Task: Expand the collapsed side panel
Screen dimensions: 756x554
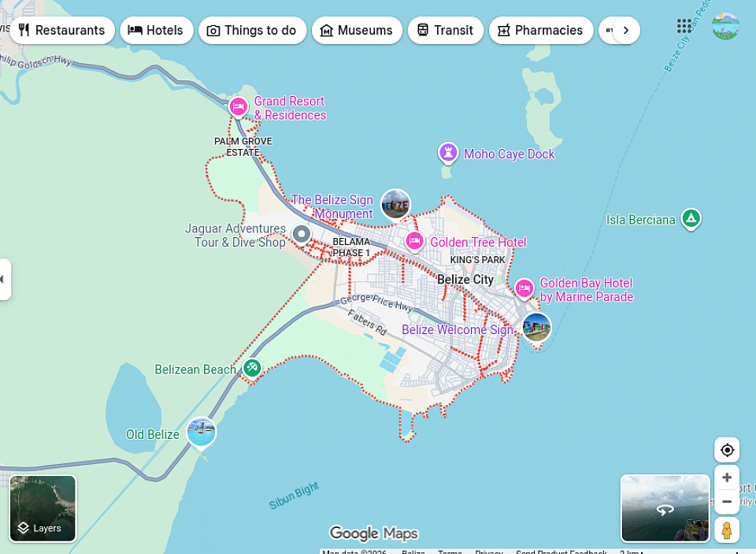Action: coord(5,280)
